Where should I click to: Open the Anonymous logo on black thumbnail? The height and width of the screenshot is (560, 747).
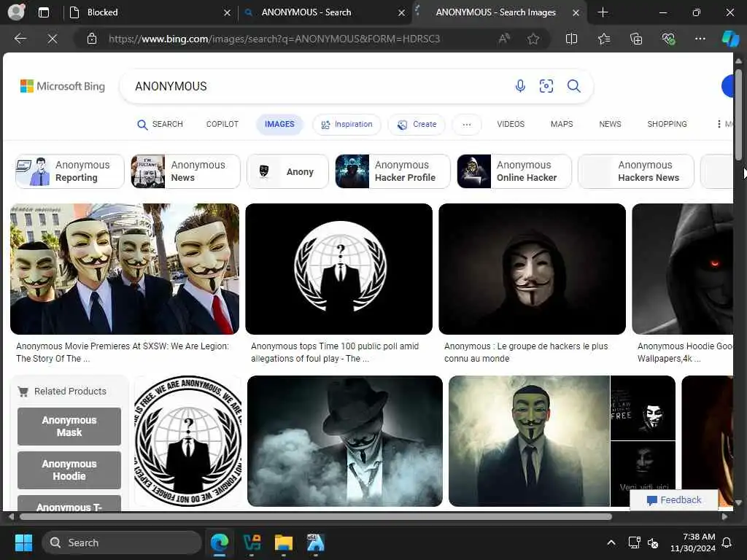pyautogui.click(x=338, y=269)
